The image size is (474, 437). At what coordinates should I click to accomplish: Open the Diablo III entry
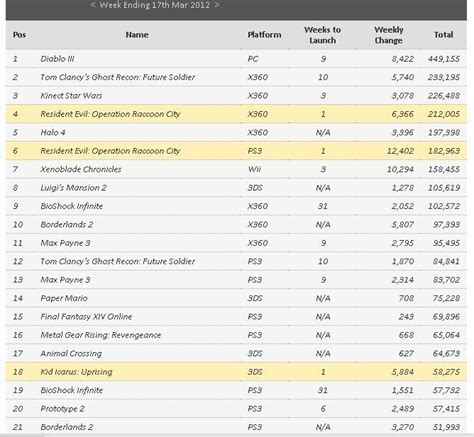57,59
